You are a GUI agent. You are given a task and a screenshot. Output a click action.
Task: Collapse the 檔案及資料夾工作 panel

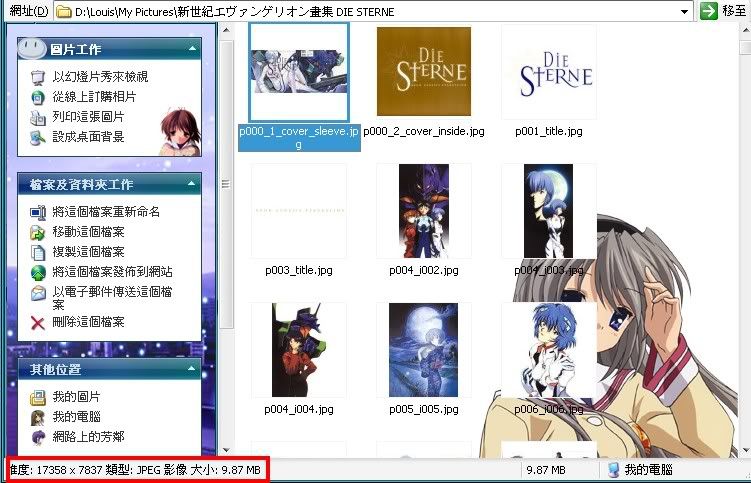coord(192,184)
